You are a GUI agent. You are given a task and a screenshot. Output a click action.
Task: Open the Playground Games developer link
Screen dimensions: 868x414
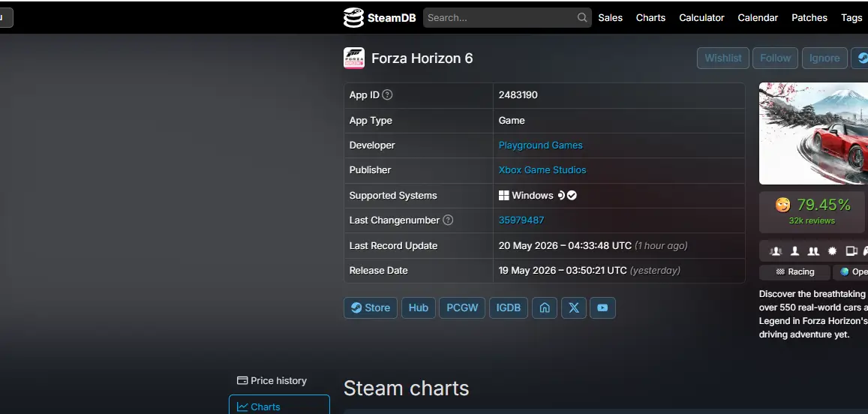pos(540,145)
